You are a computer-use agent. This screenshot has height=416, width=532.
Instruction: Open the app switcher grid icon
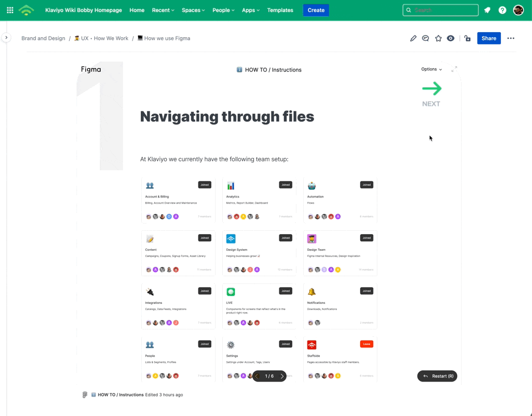(10, 10)
